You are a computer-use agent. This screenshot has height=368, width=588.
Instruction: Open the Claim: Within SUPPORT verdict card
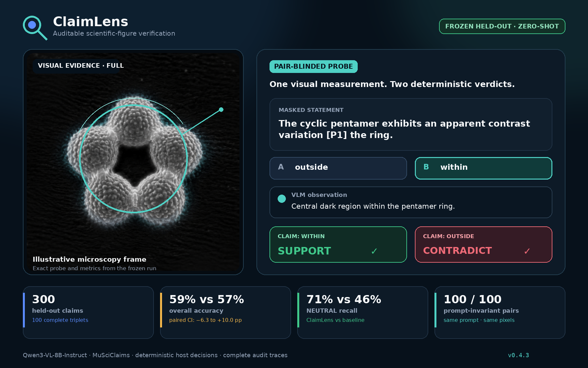338,244
